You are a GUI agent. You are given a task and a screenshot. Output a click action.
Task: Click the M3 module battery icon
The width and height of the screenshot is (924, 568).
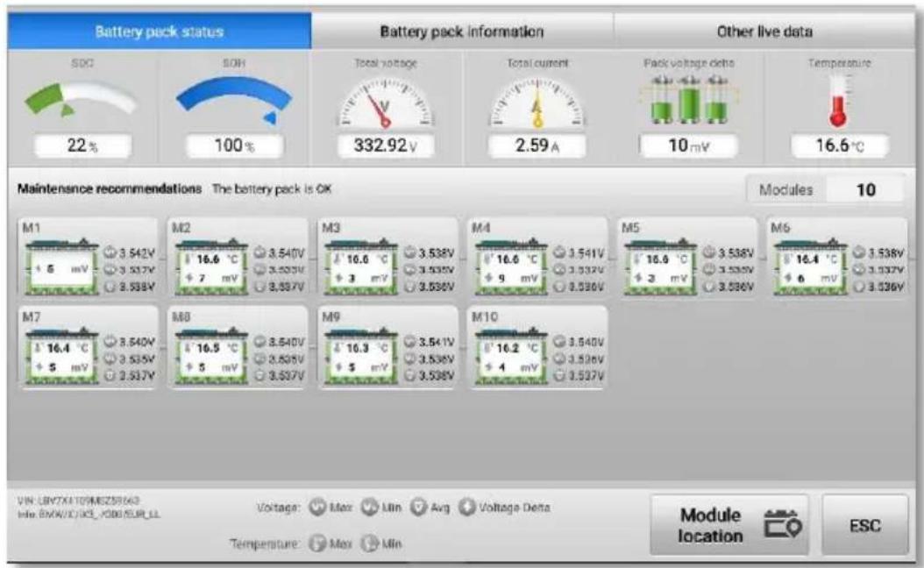pyautogui.click(x=361, y=267)
